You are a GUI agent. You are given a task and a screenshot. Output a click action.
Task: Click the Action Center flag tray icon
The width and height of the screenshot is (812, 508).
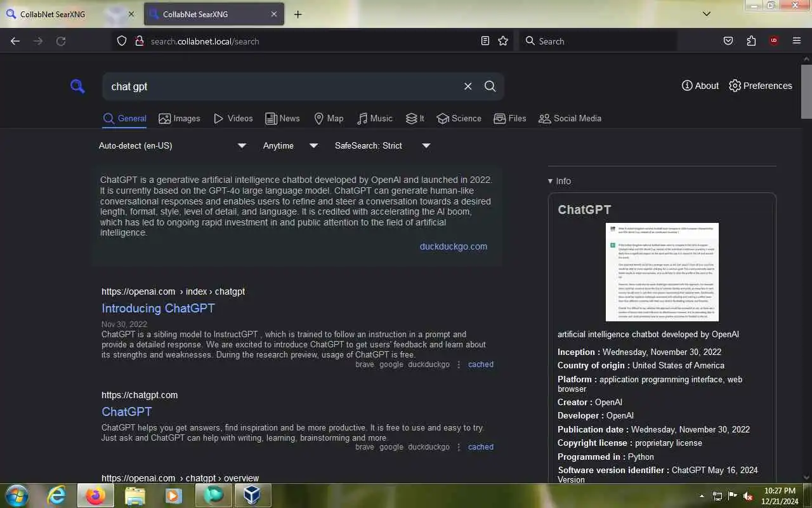[733, 496]
